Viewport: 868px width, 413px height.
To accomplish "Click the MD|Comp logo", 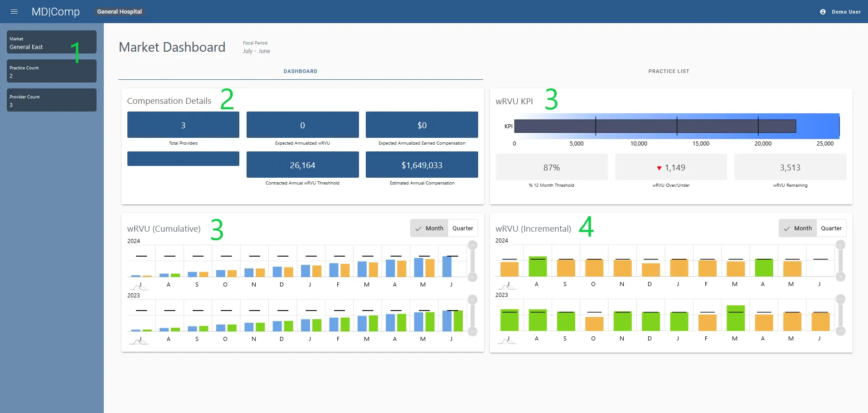I will (x=55, y=12).
